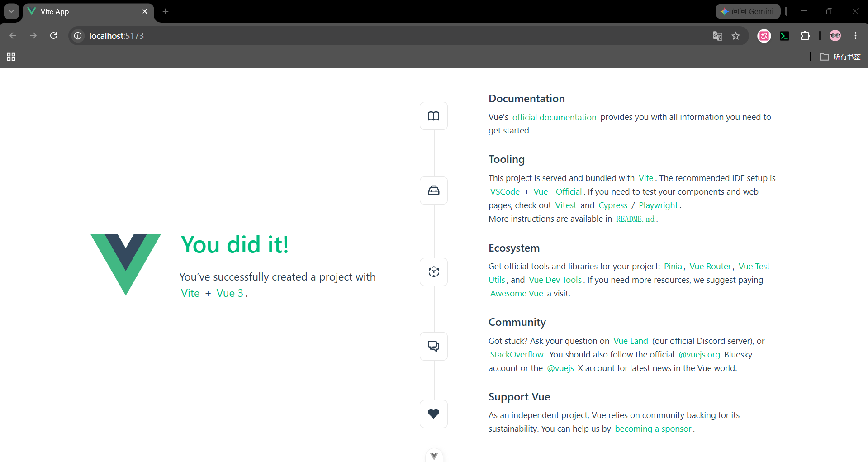The width and height of the screenshot is (868, 462).
Task: Open the terminal extension icon
Action: click(785, 36)
